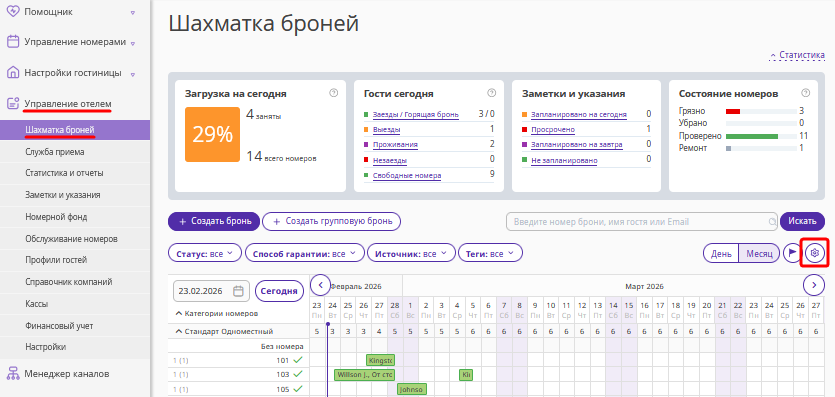Click the 23.02.2026 date input field
This screenshot has width=835, height=397.
(x=211, y=291)
